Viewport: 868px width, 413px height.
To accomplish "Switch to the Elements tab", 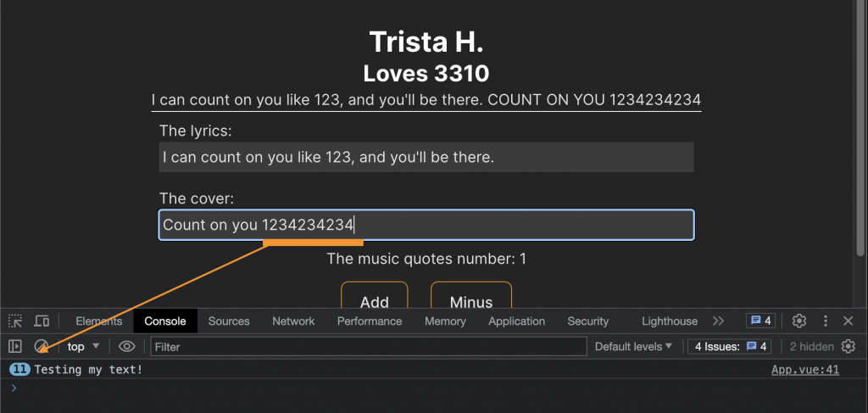I will 99,321.
